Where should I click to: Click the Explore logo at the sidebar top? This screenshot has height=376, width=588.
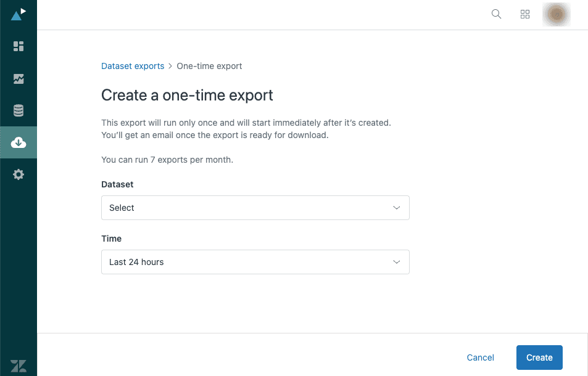coord(19,14)
